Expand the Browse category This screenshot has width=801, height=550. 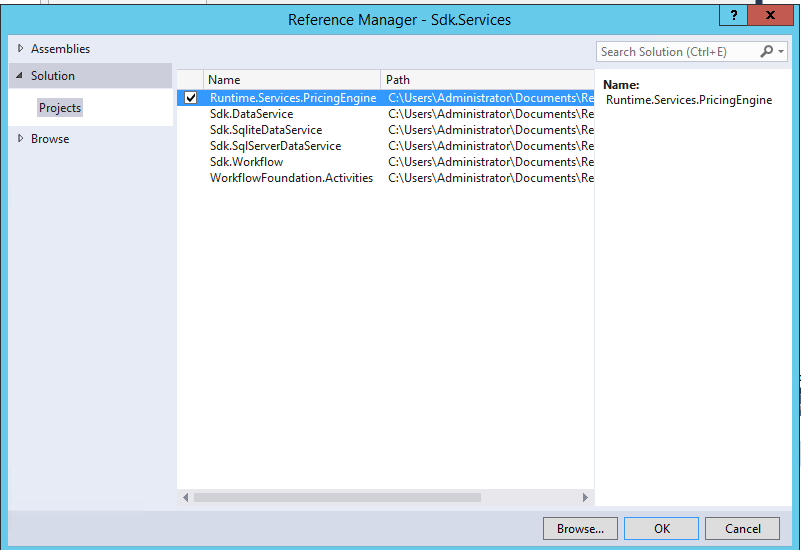pyautogui.click(x=20, y=139)
